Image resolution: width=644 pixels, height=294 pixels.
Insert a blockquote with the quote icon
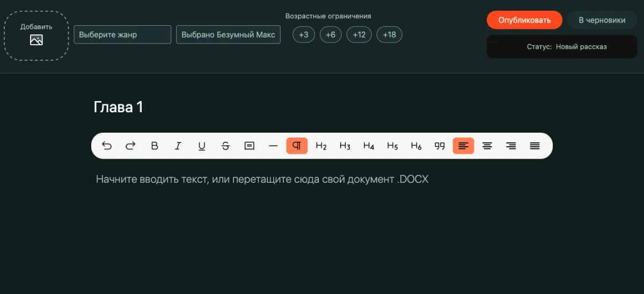(440, 146)
